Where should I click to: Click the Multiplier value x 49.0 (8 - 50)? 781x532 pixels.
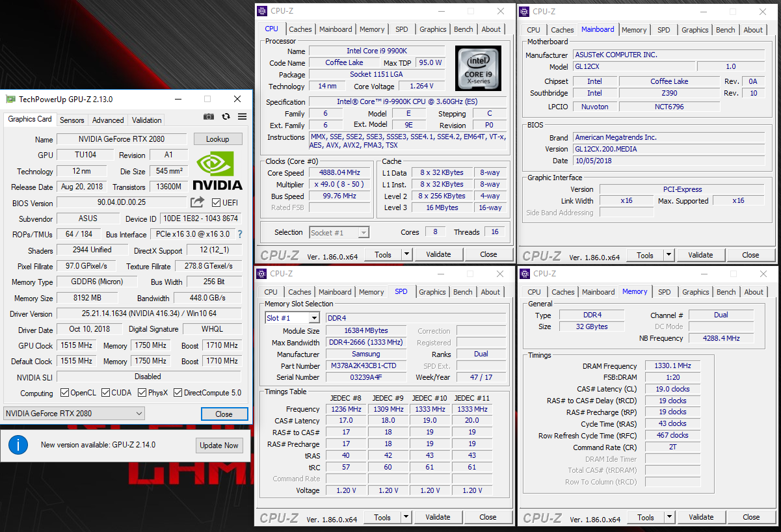coord(339,185)
